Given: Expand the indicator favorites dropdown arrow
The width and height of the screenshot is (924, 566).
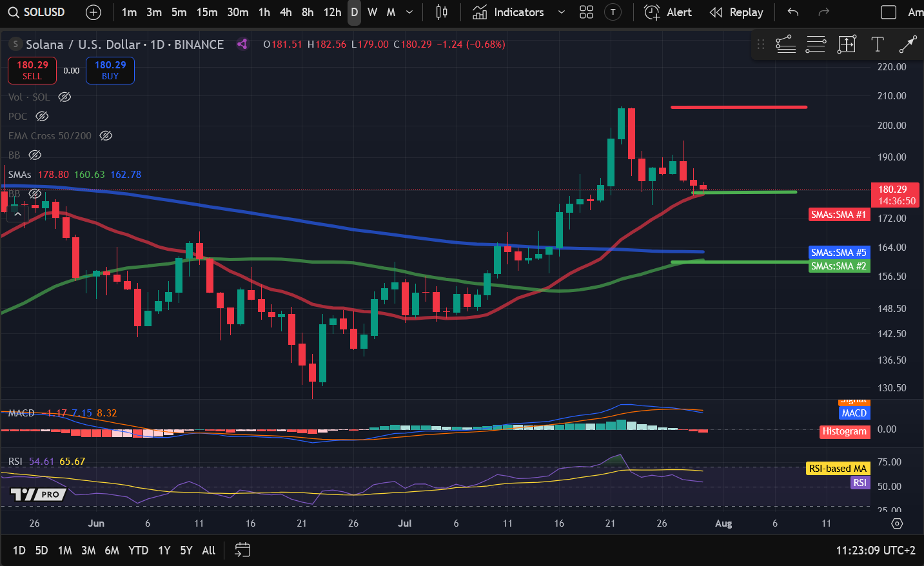Looking at the screenshot, I should pos(561,12).
